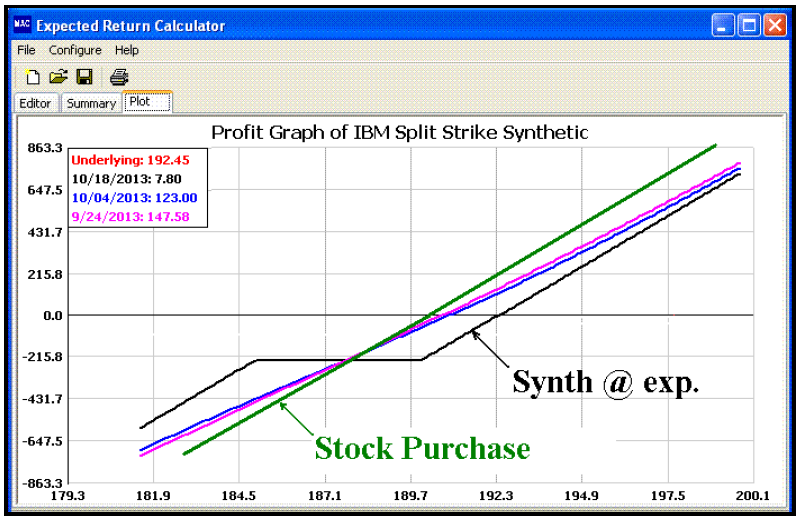This screenshot has width=801, height=521.
Task: Click the 192.3 x-axis value
Action: click(496, 495)
